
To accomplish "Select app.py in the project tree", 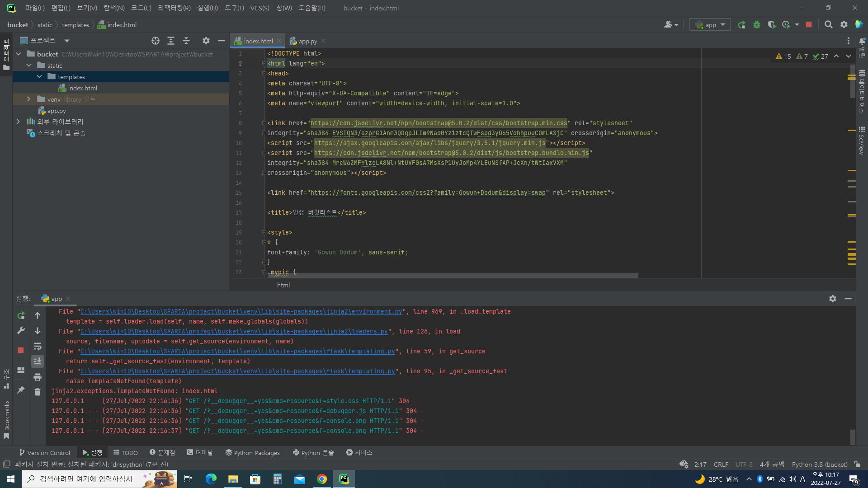I will (57, 111).
